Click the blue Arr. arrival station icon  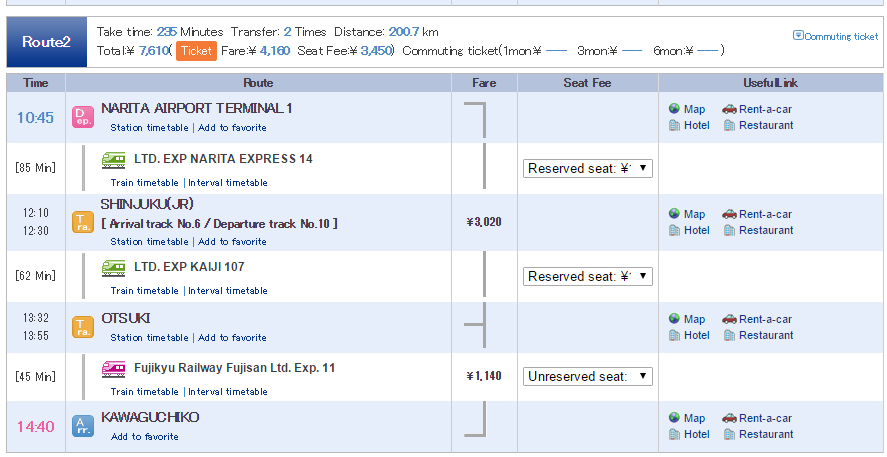coord(83,426)
